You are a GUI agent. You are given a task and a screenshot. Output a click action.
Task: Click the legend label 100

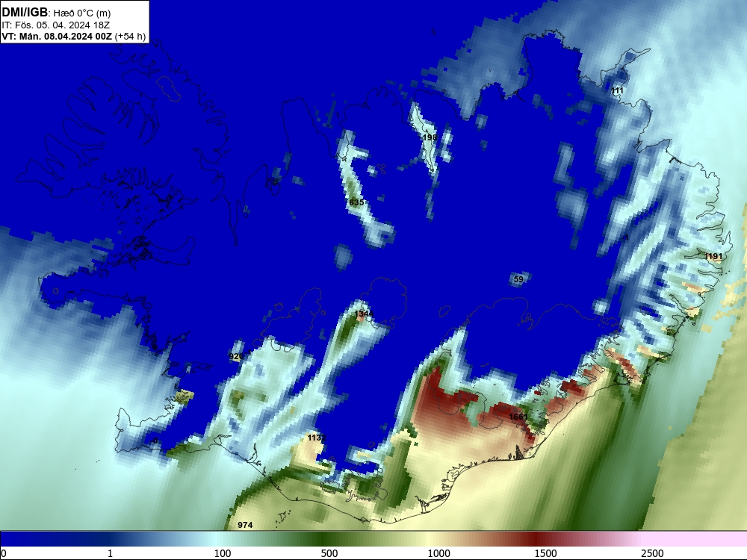pyautogui.click(x=223, y=553)
